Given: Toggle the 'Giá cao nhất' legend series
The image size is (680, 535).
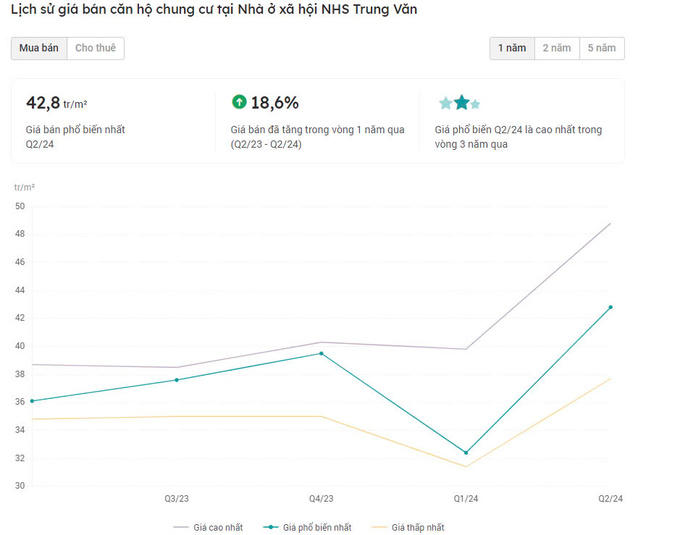Looking at the screenshot, I should [212, 527].
